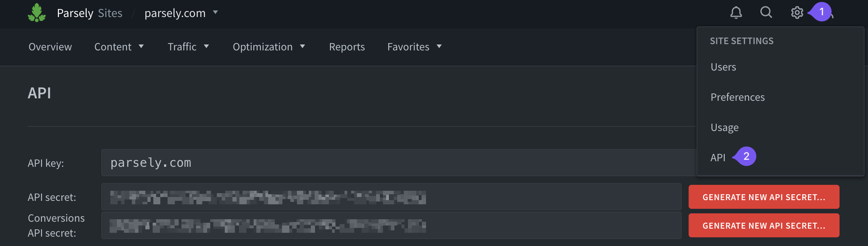The image size is (868, 246).
Task: Click the settings gear icon
Action: tap(797, 13)
